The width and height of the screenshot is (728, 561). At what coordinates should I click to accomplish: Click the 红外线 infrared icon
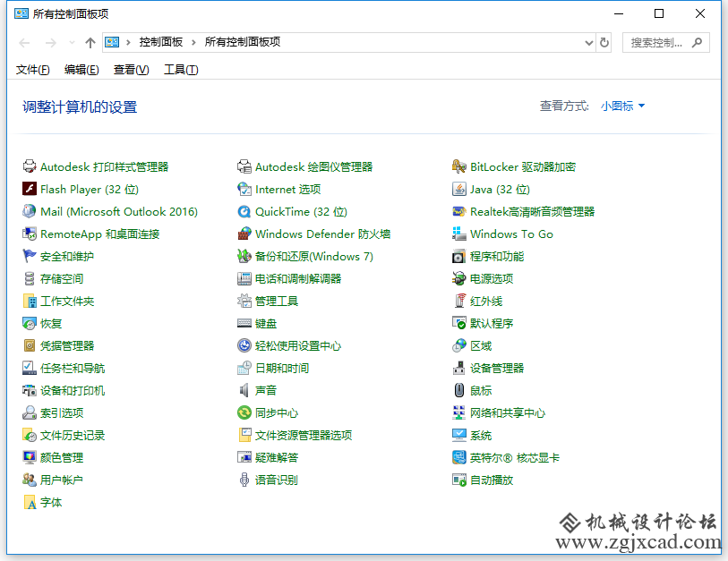459,301
